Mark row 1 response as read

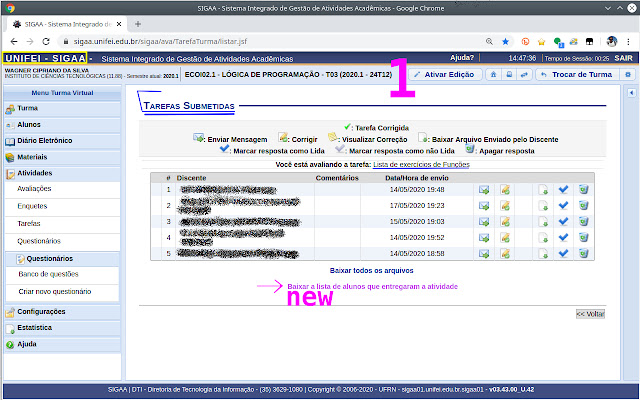click(563, 189)
